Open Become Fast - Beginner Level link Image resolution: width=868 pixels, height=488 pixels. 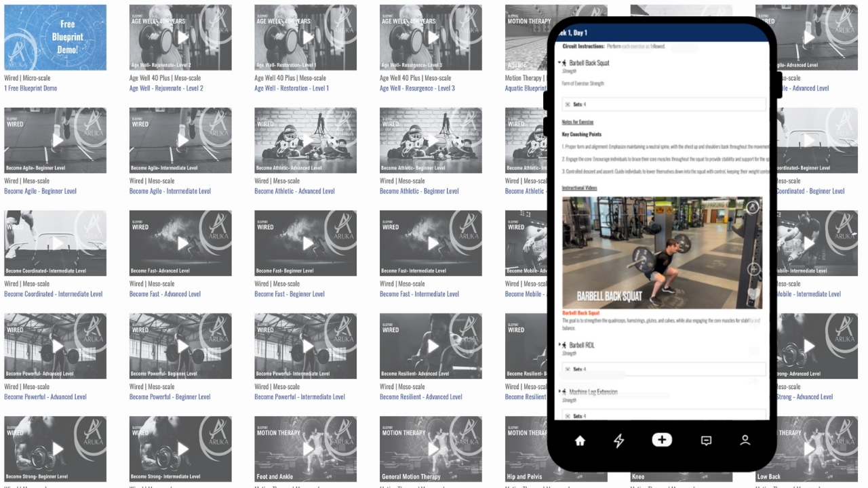(288, 294)
